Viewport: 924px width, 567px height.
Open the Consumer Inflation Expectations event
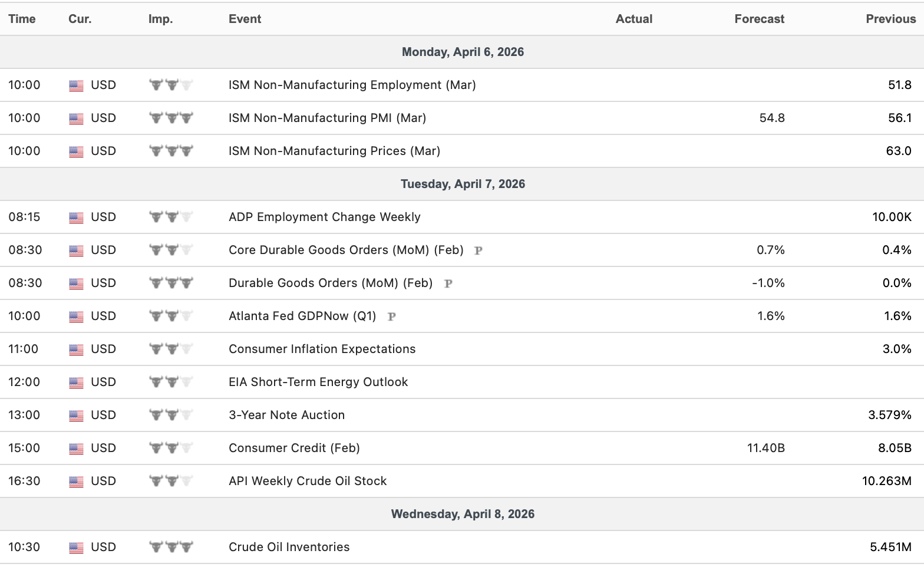(322, 349)
